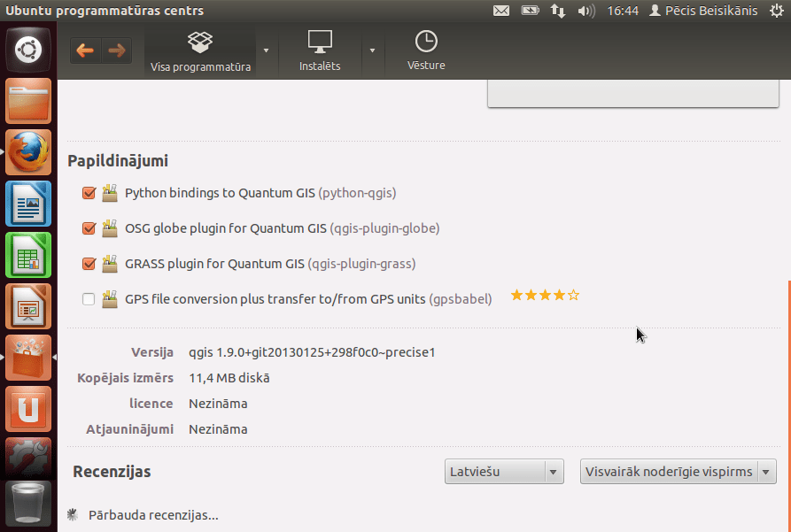The width and height of the screenshot is (791, 532).
Task: Click licence value Nezināma
Action: point(218,404)
